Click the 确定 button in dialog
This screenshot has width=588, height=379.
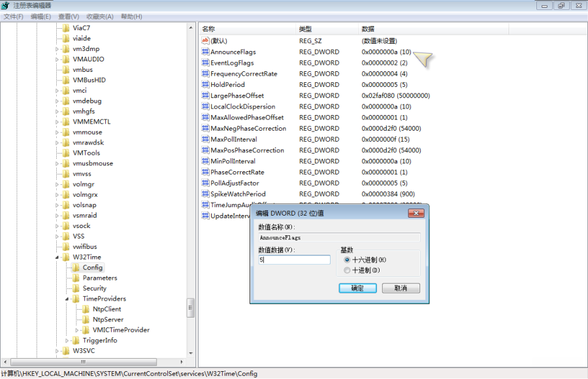click(357, 288)
